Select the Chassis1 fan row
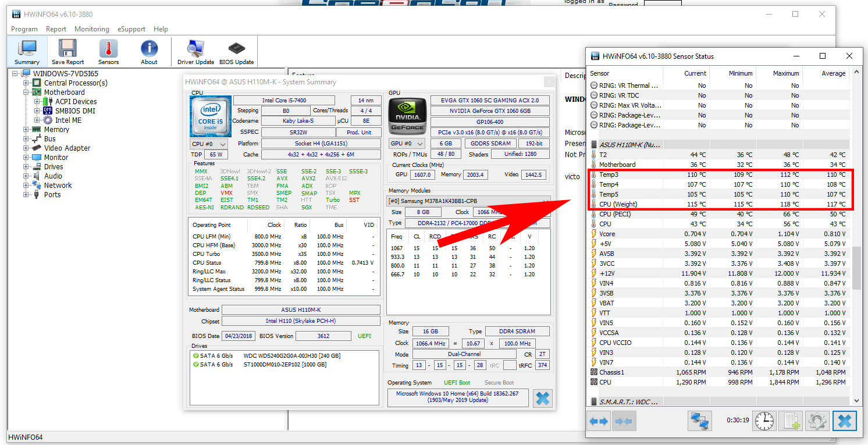 tap(718, 372)
